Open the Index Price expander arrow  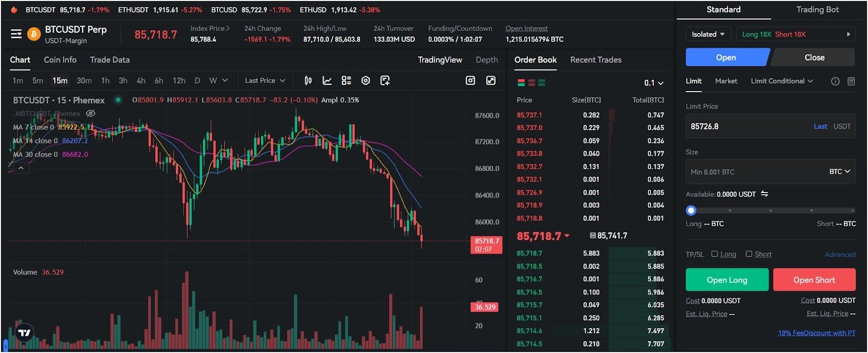(228, 28)
